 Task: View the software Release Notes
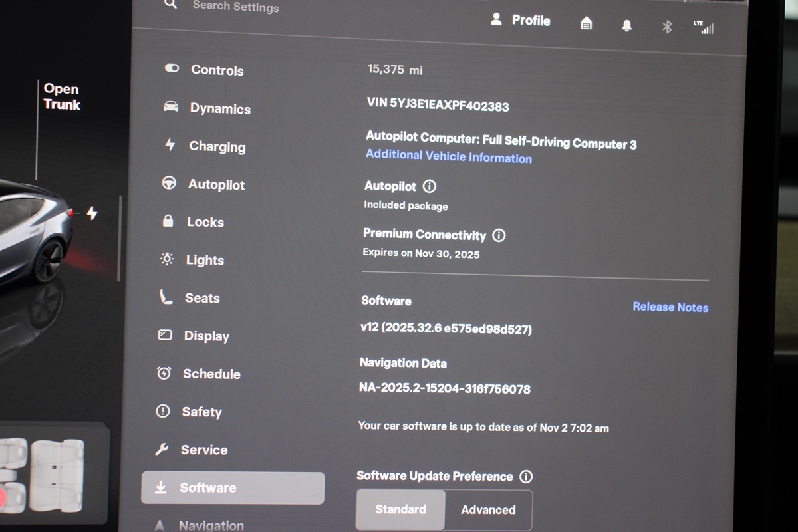click(670, 307)
